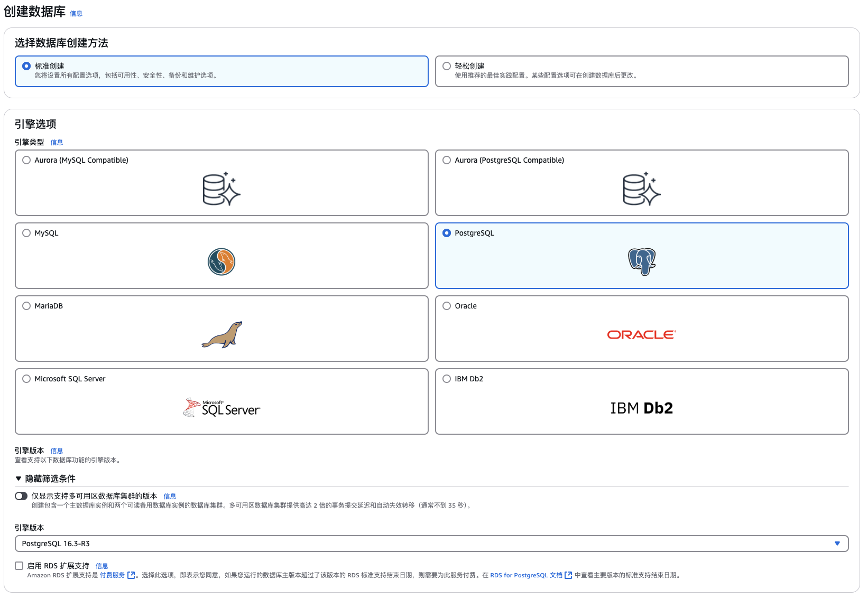Click the 引擎选项 section heading

(35, 124)
